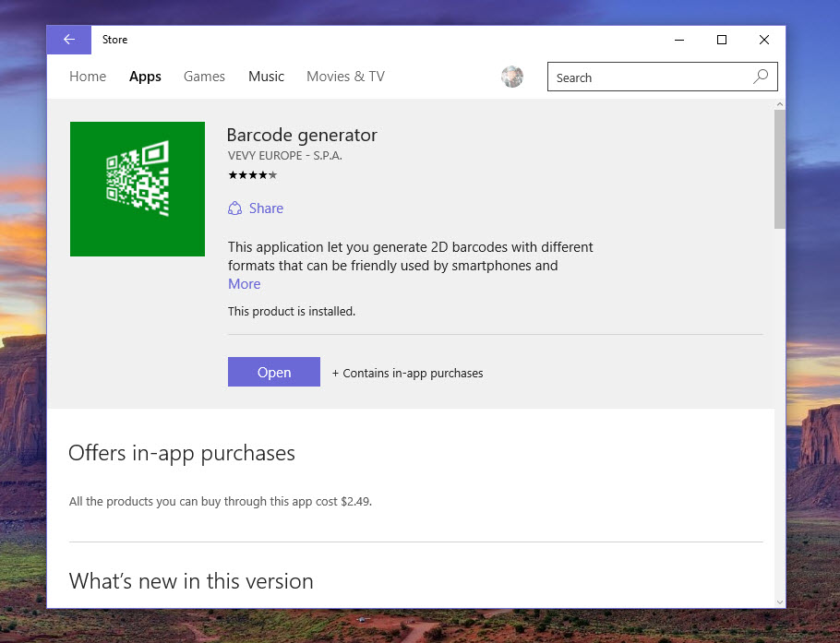Click the star rating of the app
The width and height of the screenshot is (840, 643).
click(x=253, y=175)
